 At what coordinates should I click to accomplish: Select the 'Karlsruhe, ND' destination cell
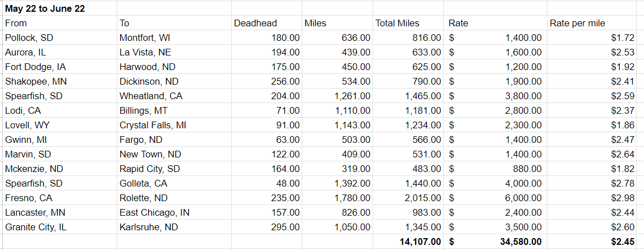(x=149, y=227)
